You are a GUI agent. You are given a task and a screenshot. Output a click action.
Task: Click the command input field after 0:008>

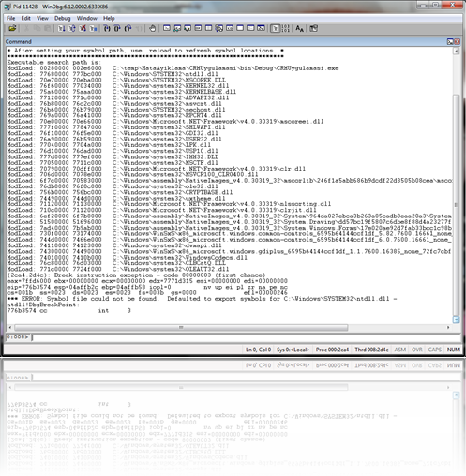pos(246,337)
